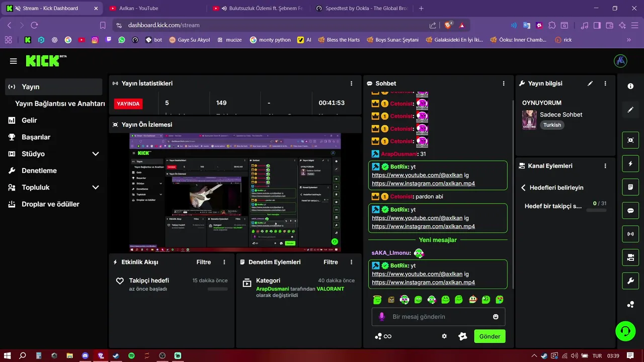Open the Instagram bookmark icon

click(x=95, y=40)
